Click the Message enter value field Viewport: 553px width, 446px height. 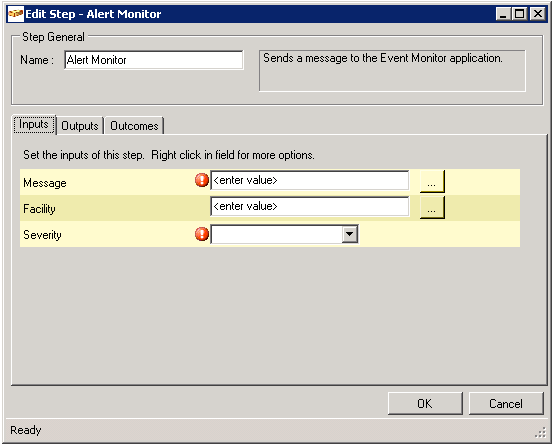310,181
